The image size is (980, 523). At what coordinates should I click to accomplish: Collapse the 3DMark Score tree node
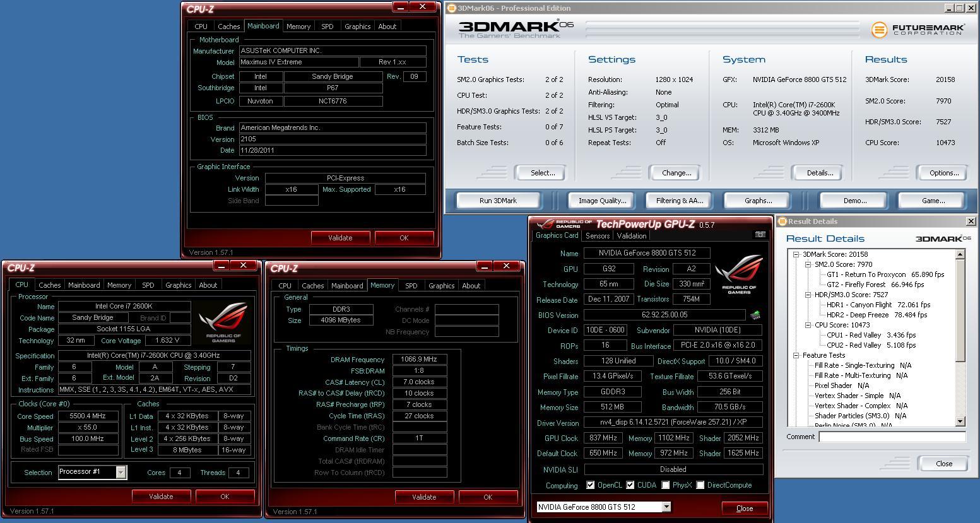click(x=796, y=254)
